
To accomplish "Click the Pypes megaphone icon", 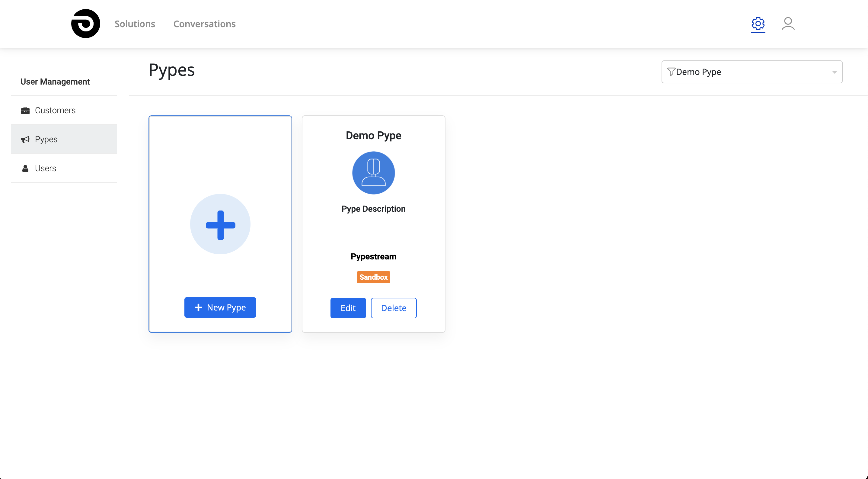I will [25, 140].
